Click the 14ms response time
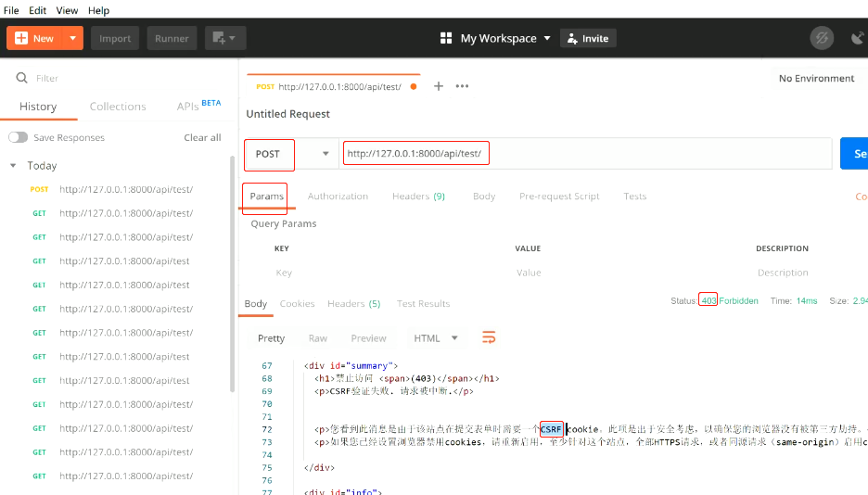 pos(807,301)
